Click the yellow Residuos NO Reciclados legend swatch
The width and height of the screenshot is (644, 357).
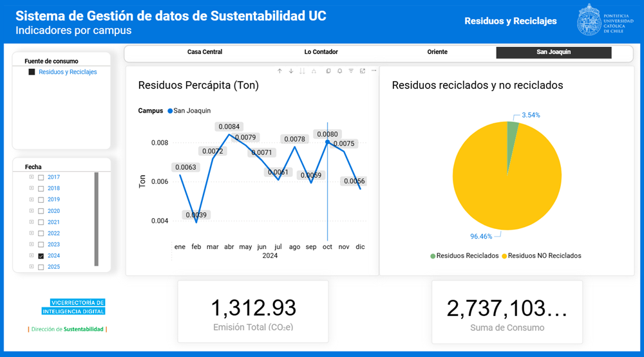pyautogui.click(x=505, y=256)
